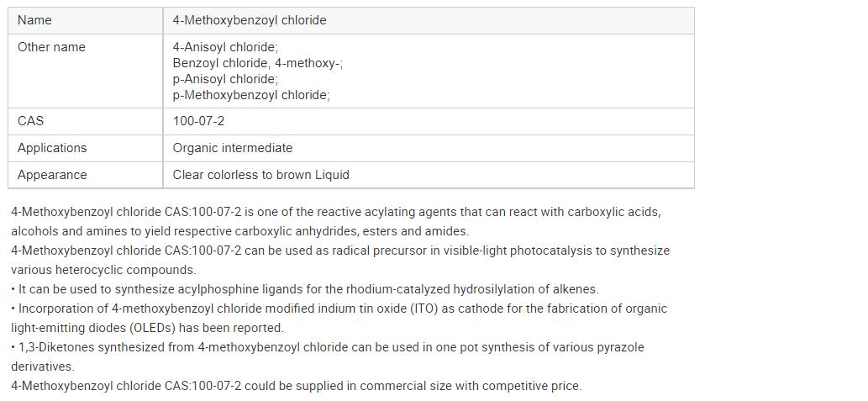Click the bullet about 1,3-Diketones and pyrazole
Screen dimensions: 868x401
[x=327, y=347]
